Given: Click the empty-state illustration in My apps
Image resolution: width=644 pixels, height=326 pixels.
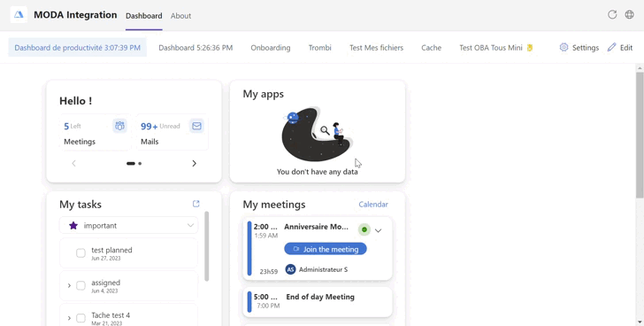Looking at the screenshot, I should 317,134.
